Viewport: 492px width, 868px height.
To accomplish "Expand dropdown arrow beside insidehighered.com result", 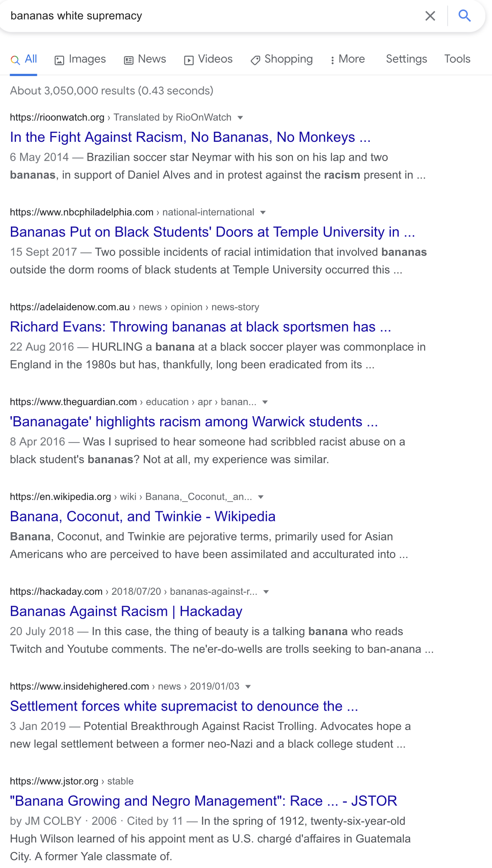I will (248, 687).
